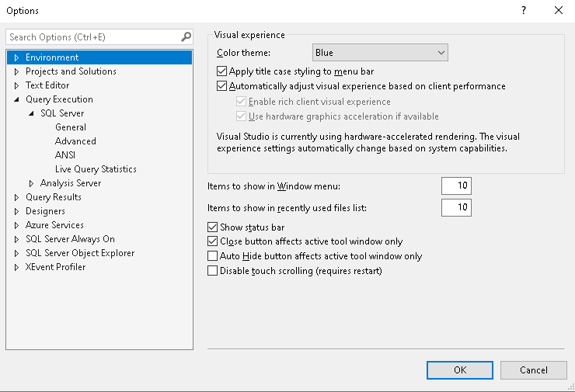This screenshot has width=575, height=392.
Task: Click recently used files list count field
Action: 456,207
